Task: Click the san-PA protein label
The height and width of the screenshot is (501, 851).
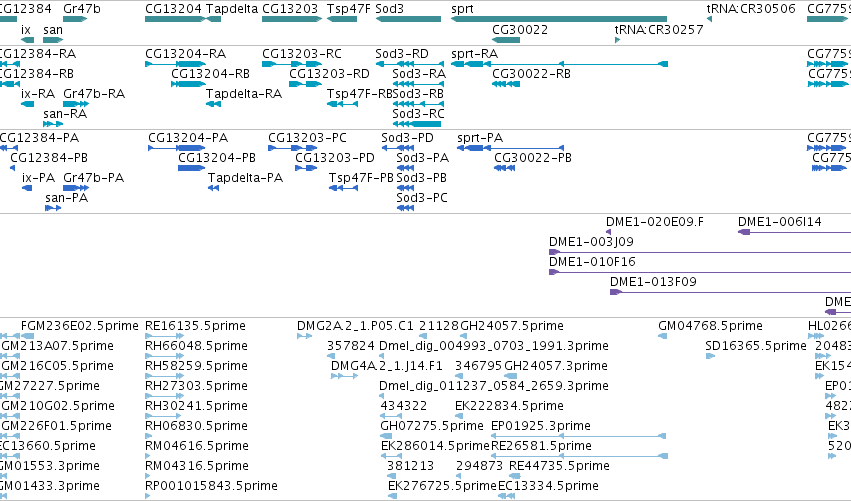Action: 67,198
